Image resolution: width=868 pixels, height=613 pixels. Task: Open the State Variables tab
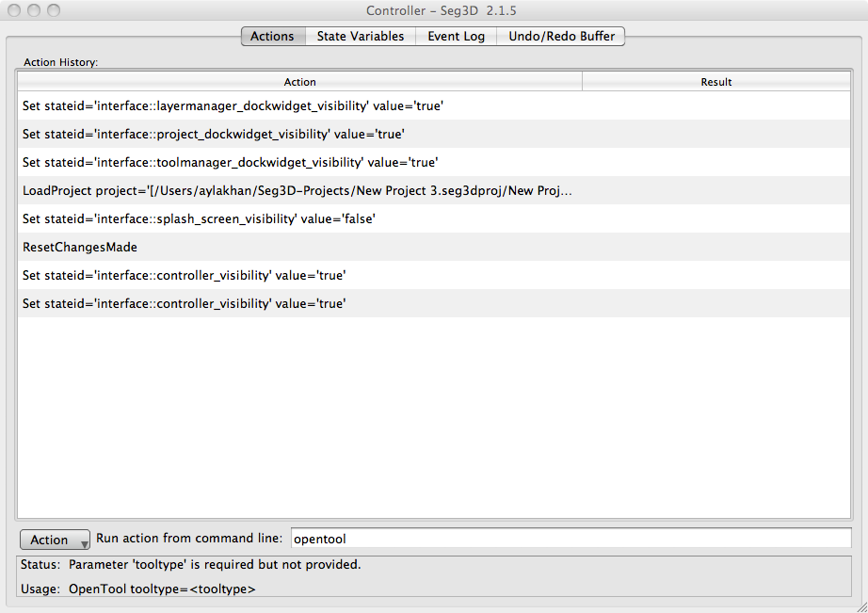(x=361, y=37)
